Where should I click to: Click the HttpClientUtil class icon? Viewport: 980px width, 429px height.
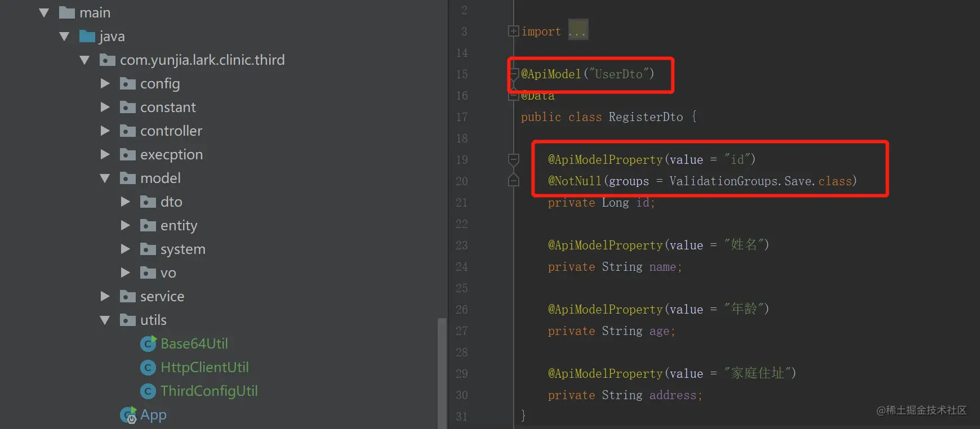pos(148,368)
